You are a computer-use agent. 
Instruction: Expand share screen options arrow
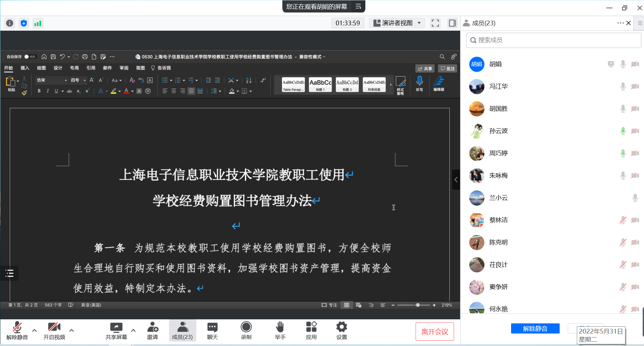click(x=133, y=330)
